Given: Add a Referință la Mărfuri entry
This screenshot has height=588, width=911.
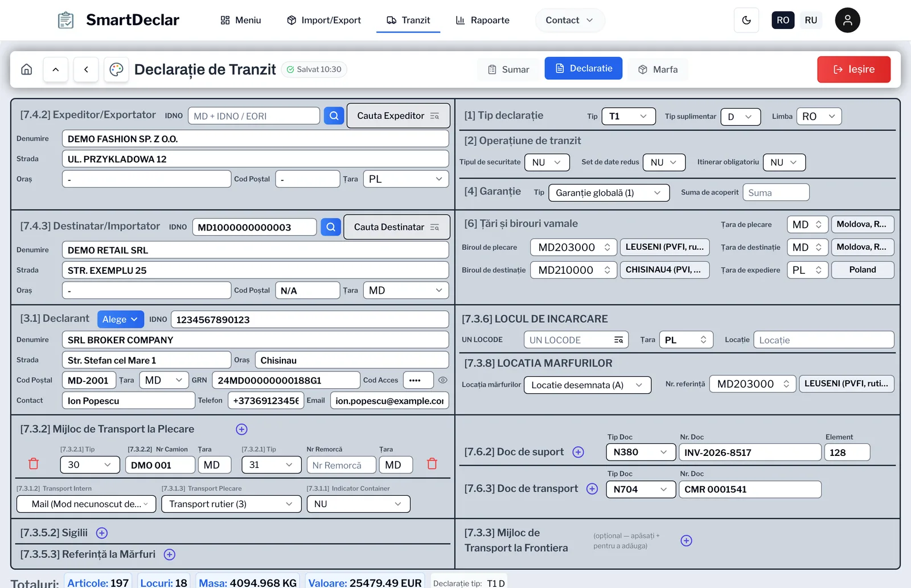Looking at the screenshot, I should coord(170,554).
